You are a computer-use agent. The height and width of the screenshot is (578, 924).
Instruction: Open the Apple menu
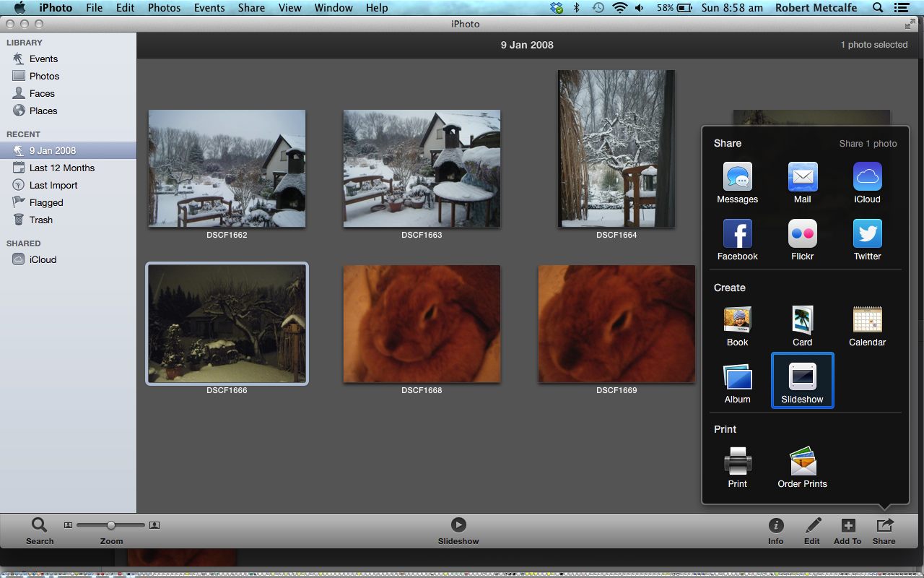(x=19, y=8)
